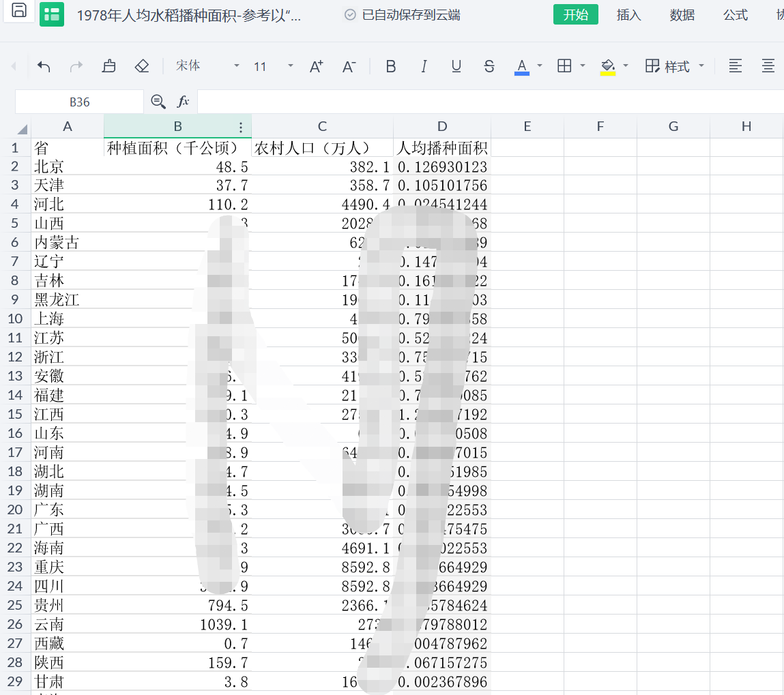Click cell 种植面积（千公顷）header
Screen dimensions: 784x695
pos(177,148)
